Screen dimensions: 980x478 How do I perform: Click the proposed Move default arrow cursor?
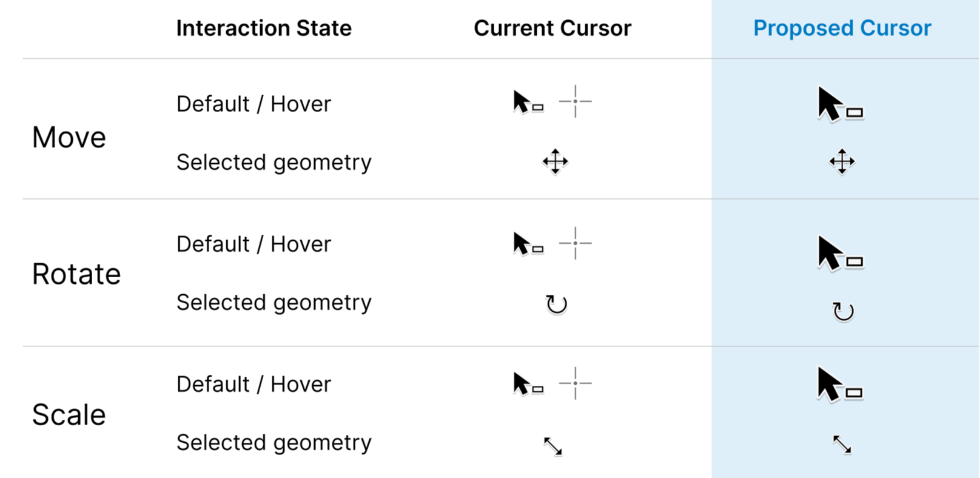841,104
